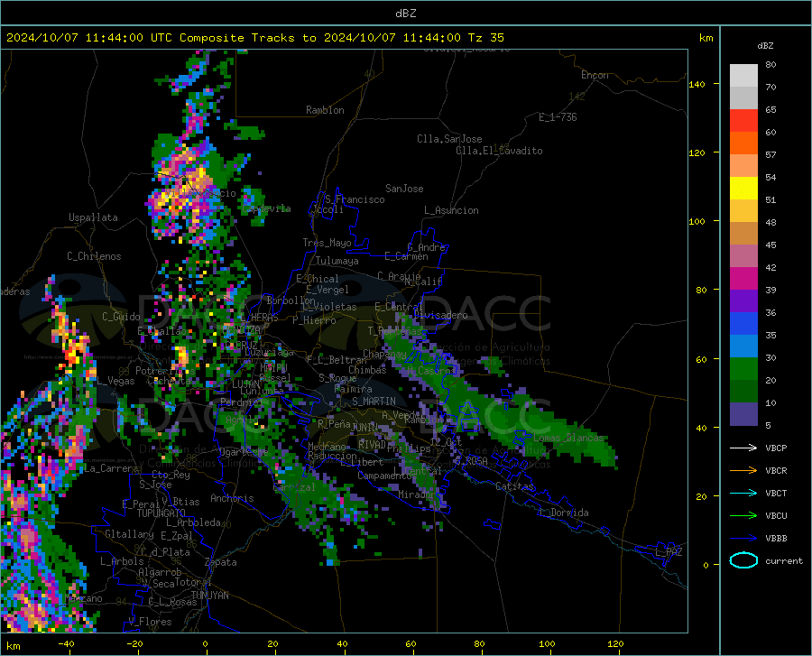Click the blue VBBB arrow legend icon
This screenshot has width=812, height=656.
(x=743, y=539)
